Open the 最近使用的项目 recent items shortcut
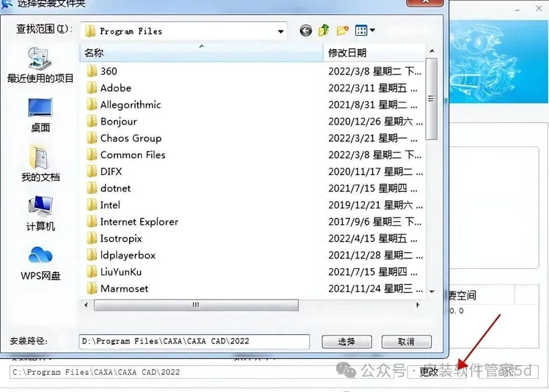 (40, 66)
